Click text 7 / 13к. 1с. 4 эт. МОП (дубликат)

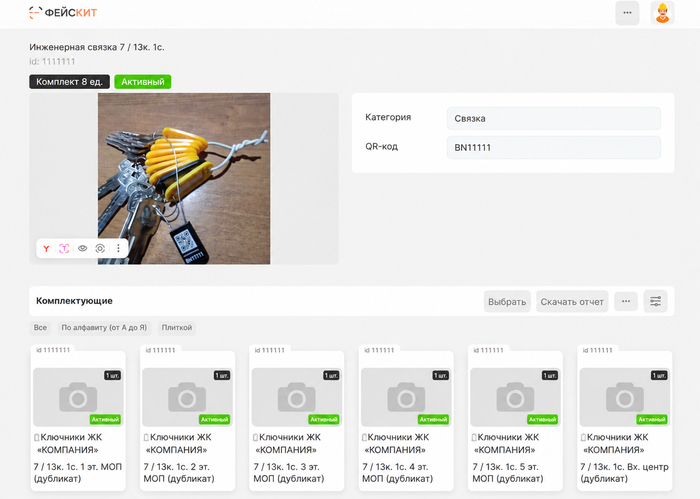(x=397, y=473)
